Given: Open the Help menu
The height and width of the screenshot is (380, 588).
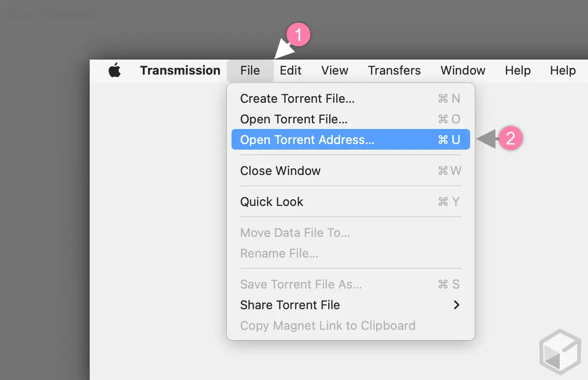Looking at the screenshot, I should tap(518, 70).
